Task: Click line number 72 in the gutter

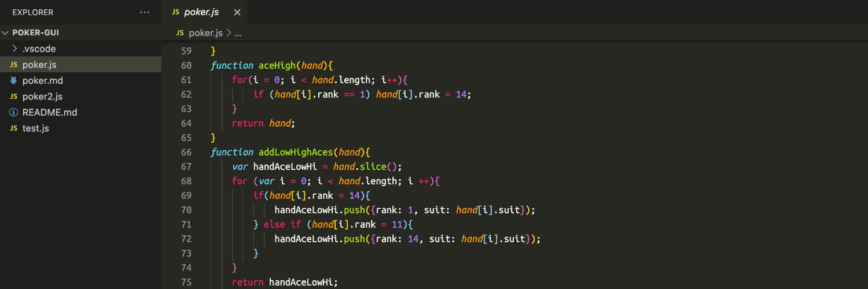Action: pyautogui.click(x=186, y=239)
